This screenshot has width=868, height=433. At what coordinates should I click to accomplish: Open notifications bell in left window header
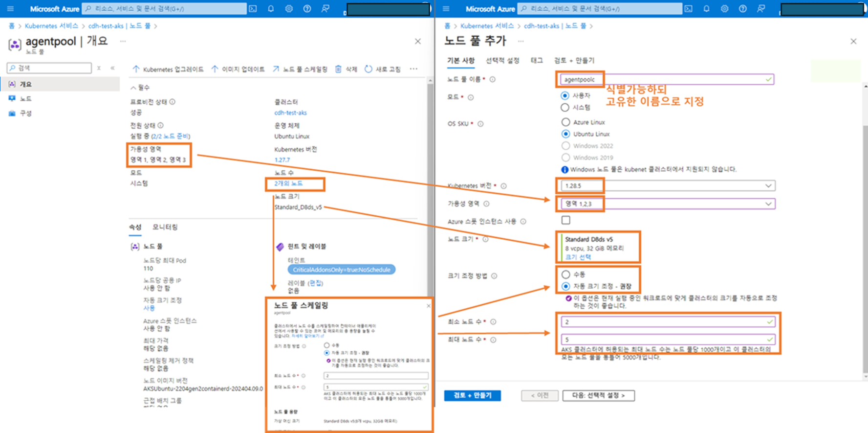(271, 9)
